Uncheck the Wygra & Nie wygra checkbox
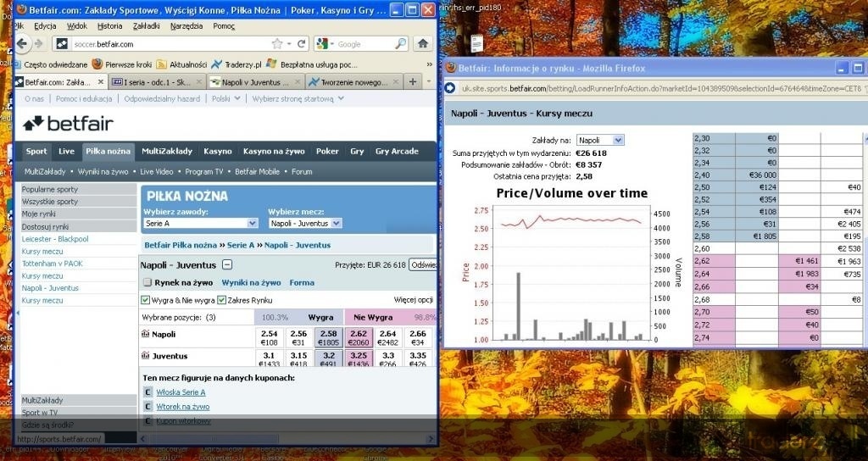The height and width of the screenshot is (461, 868). pos(146,300)
